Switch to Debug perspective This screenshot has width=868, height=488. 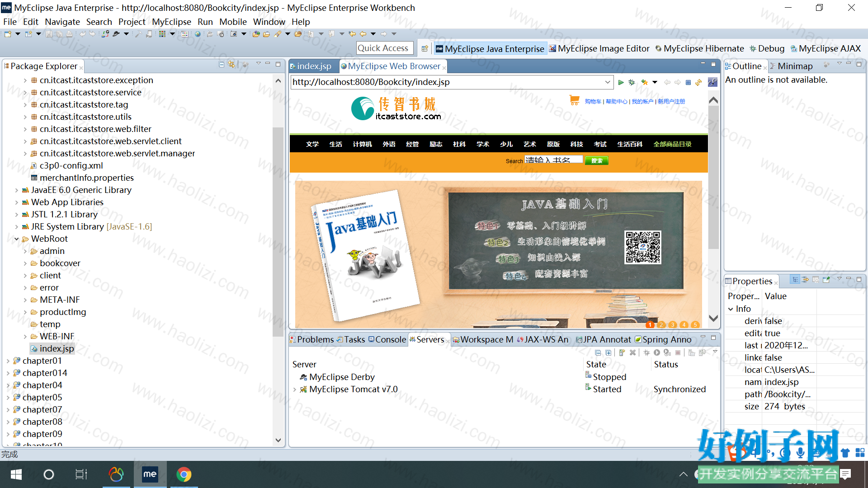(767, 49)
